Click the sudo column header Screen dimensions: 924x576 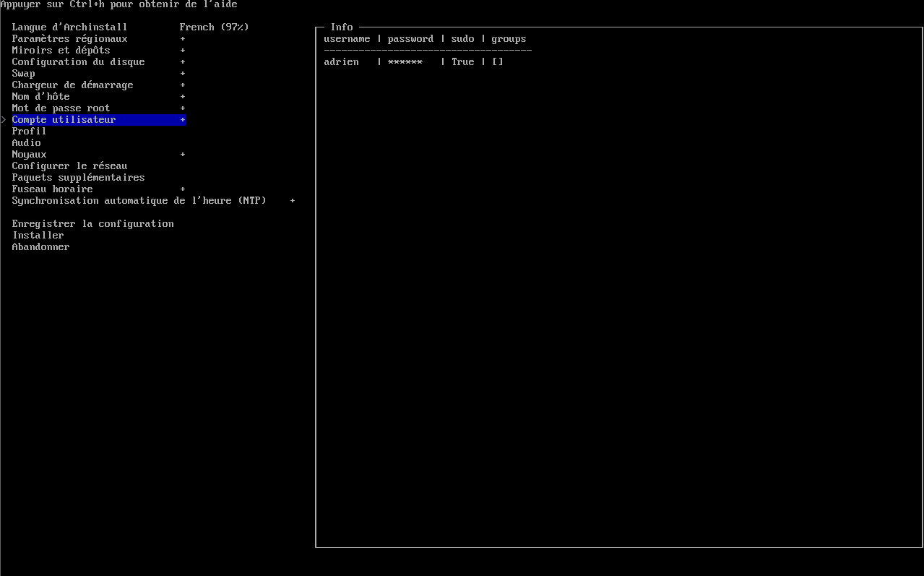click(x=462, y=38)
